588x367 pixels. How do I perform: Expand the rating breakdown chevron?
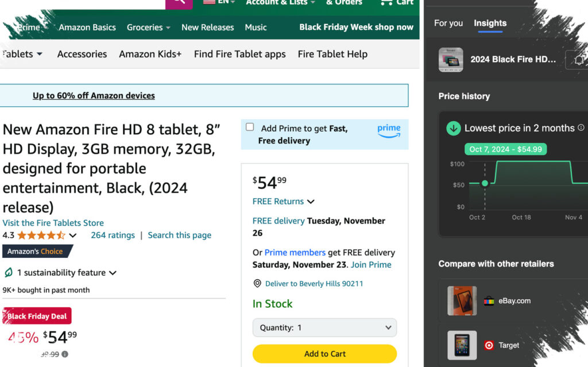(x=73, y=235)
